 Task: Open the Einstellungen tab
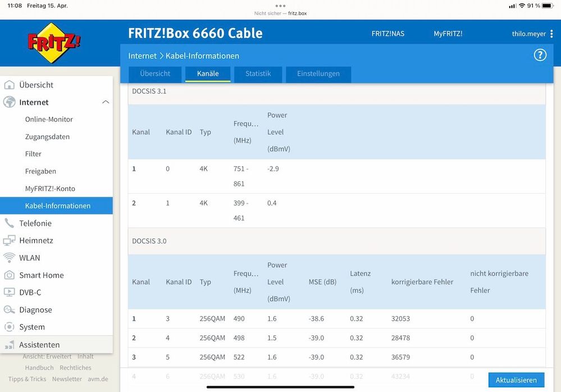click(318, 74)
